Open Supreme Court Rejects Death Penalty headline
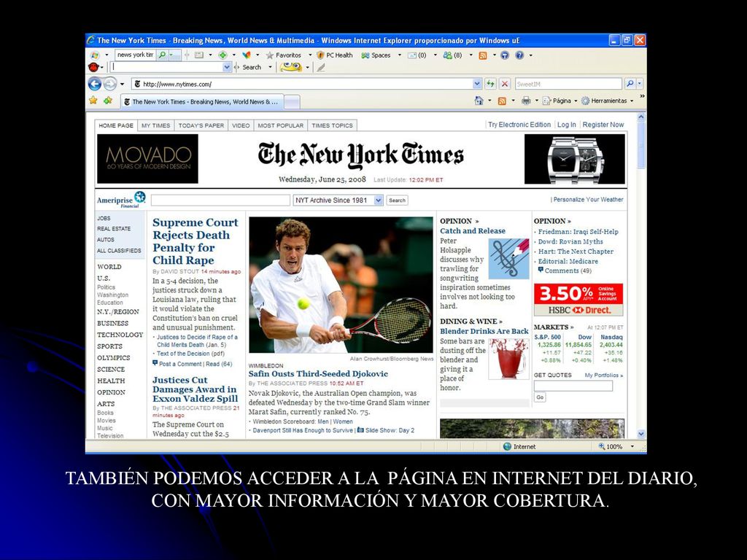 [x=195, y=241]
